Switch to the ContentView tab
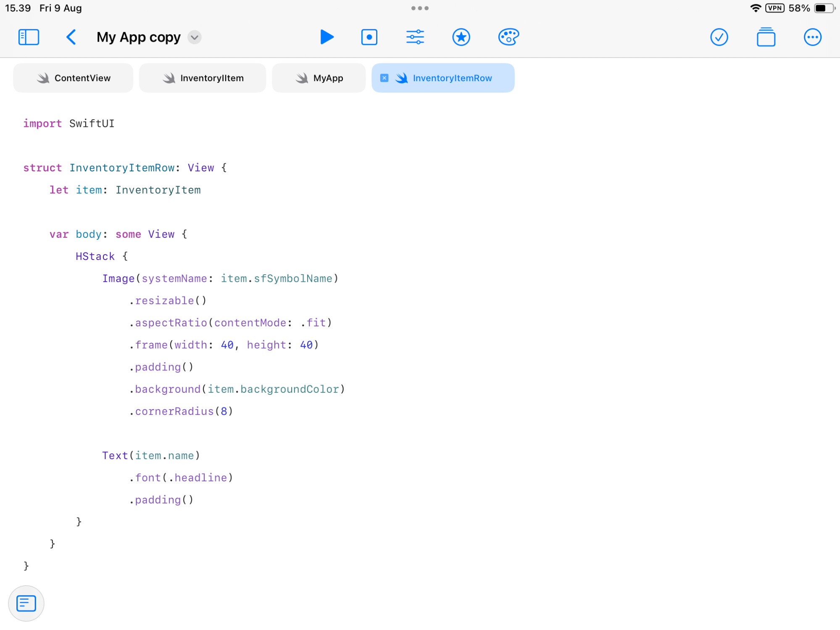Viewport: 840px width, 630px height. coord(73,78)
